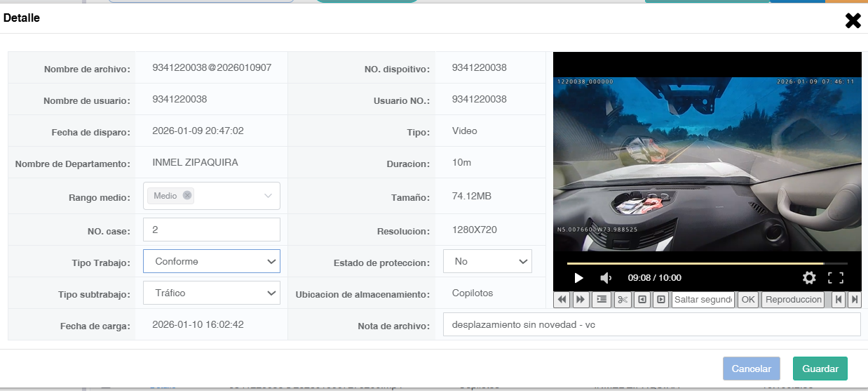868x391 pixels.
Task: Expand the Rango medio dropdown
Action: 268,196
